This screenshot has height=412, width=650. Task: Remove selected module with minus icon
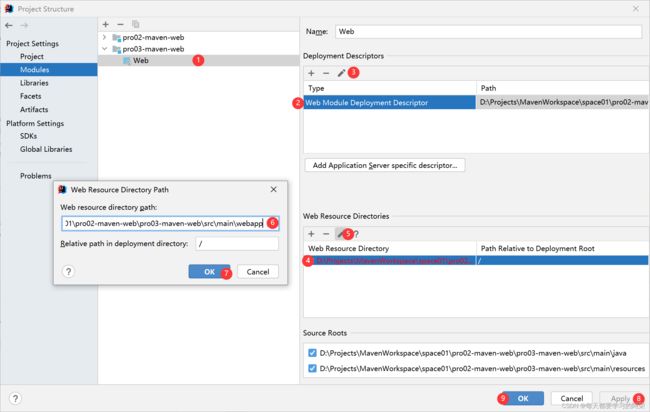(x=120, y=24)
